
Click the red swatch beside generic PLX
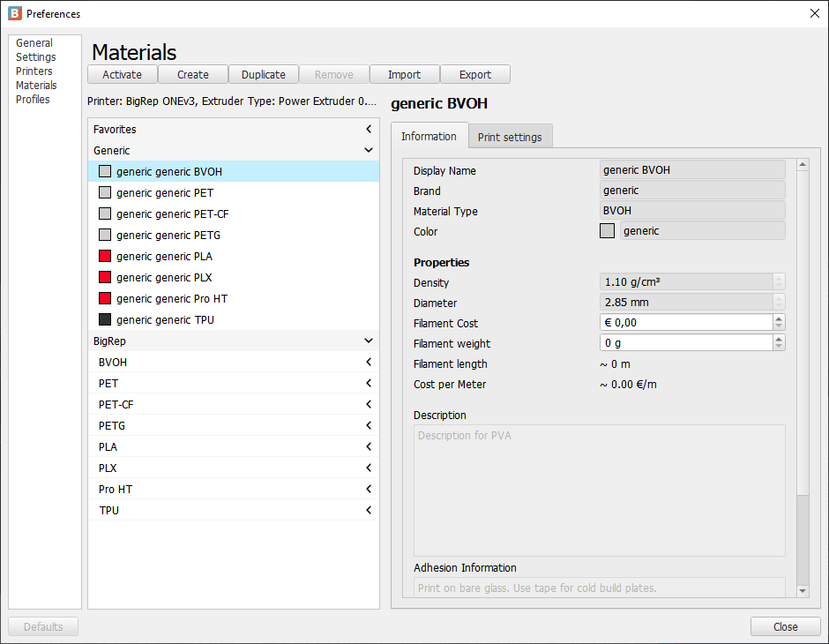tap(105, 277)
